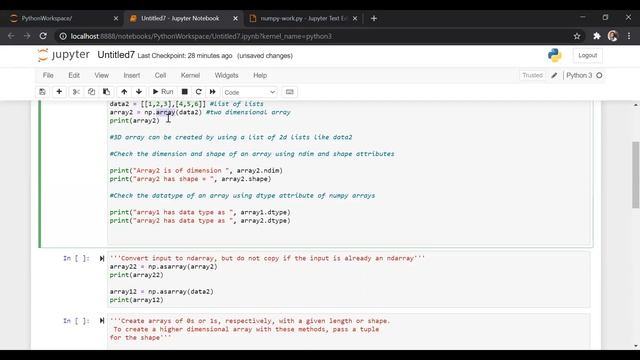This screenshot has height=360, width=640.
Task: Click the pencil edit mode indicator
Action: 554,76
